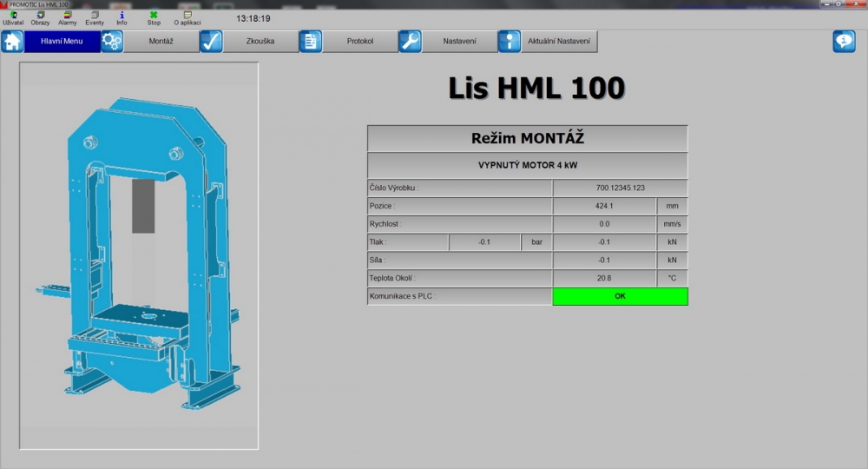The height and width of the screenshot is (469, 868).
Task: Open the Protokol page
Action: coord(359,42)
